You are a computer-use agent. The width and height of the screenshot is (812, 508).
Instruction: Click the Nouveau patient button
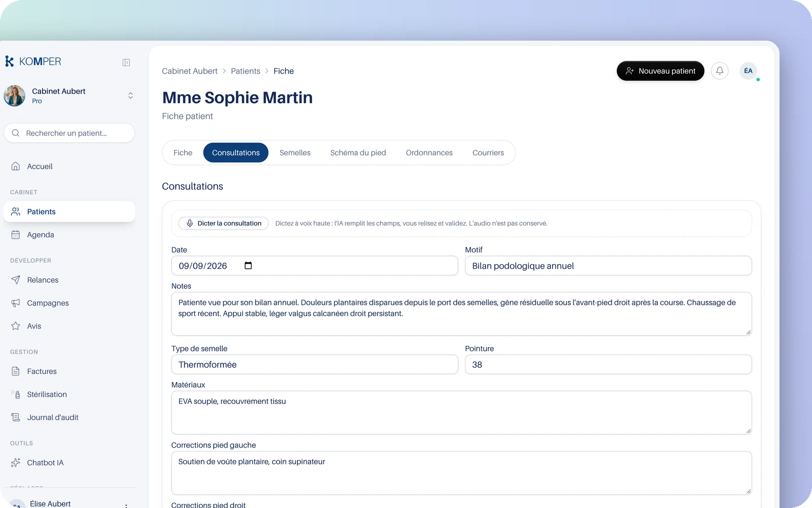[x=660, y=71]
